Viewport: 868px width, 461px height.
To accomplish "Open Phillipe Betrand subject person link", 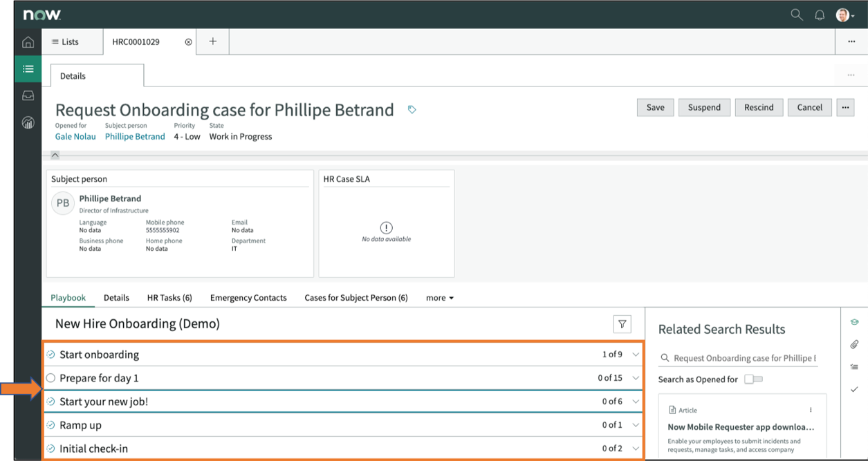I will [135, 137].
